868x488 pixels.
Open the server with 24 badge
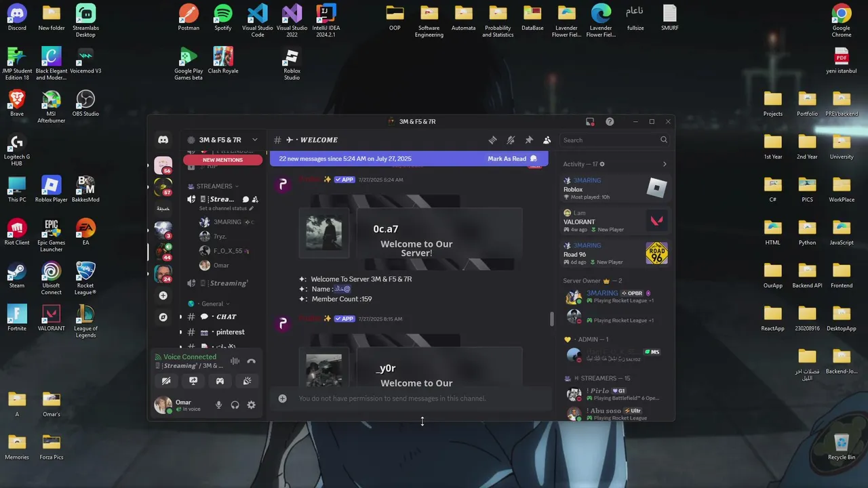163,273
